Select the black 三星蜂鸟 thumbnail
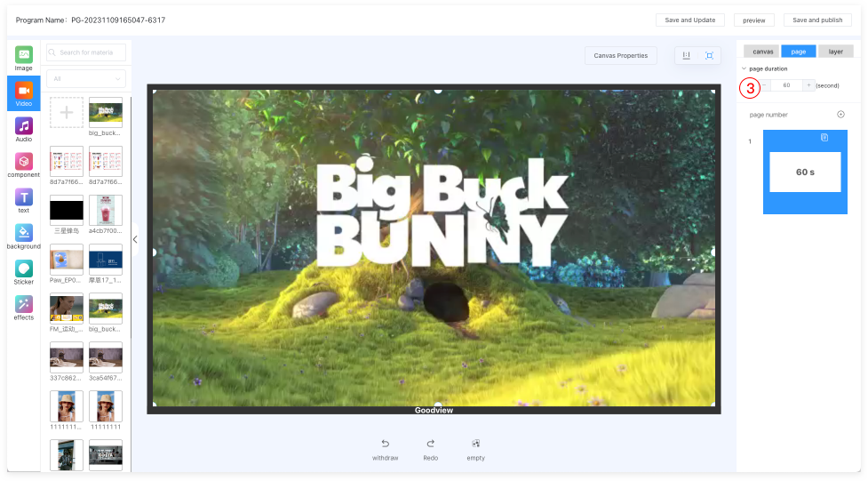868x481 pixels. pyautogui.click(x=67, y=210)
